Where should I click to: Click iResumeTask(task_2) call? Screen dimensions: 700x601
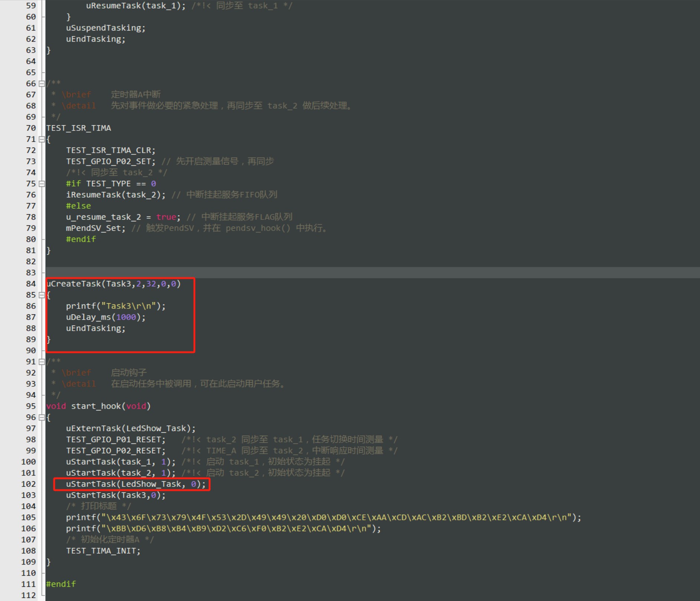116,195
